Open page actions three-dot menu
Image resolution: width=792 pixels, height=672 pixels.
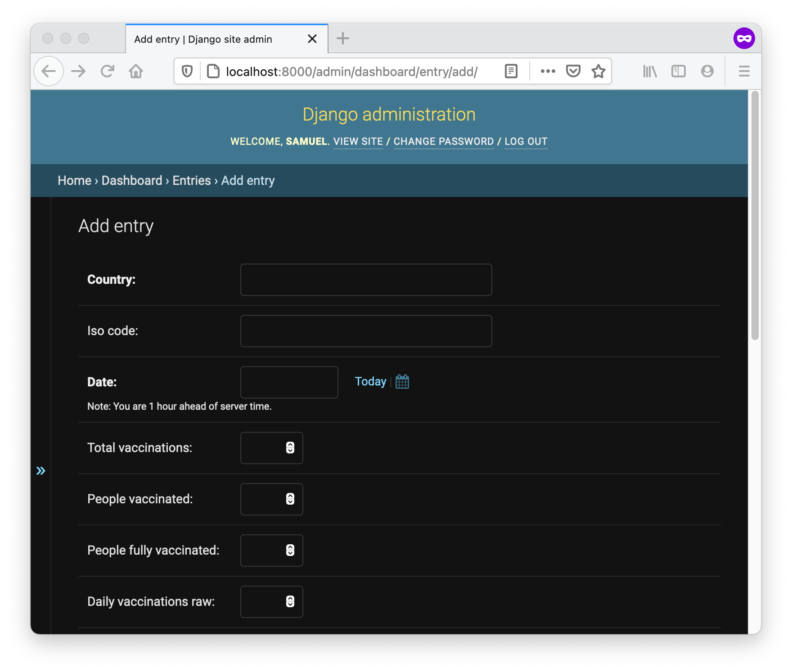coord(548,71)
